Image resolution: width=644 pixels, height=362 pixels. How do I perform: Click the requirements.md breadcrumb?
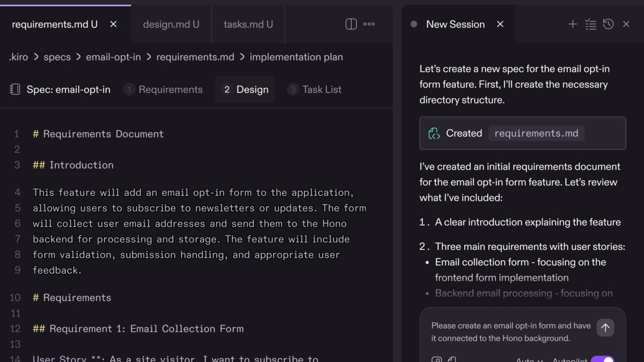pos(195,57)
